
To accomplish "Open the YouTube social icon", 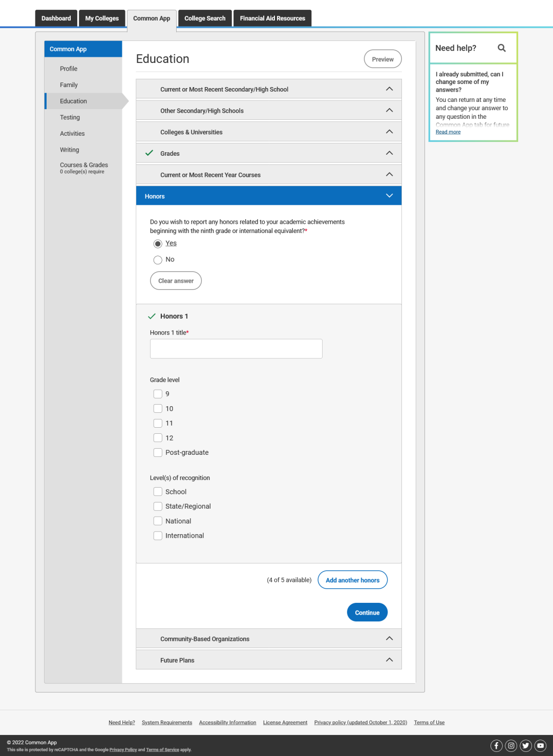I will click(x=541, y=746).
